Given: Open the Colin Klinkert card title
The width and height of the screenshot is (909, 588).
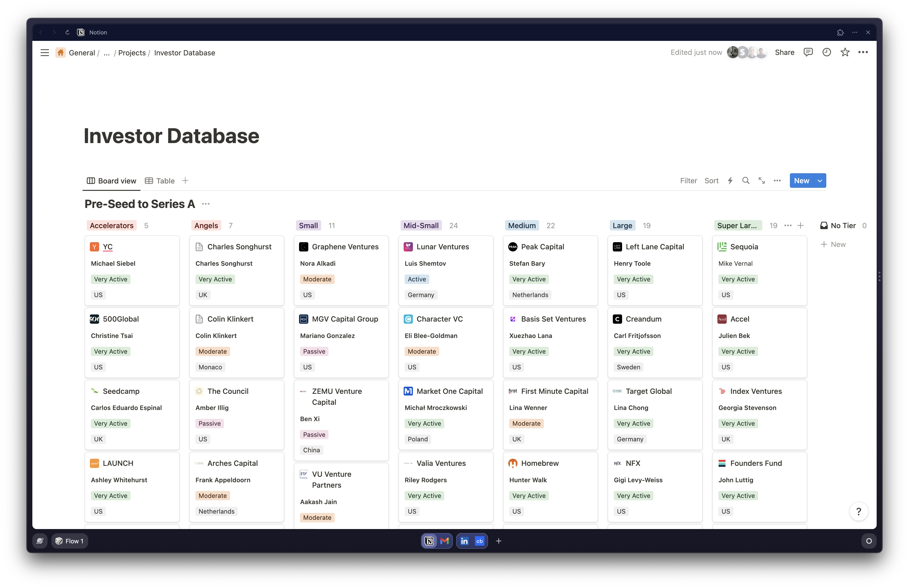Looking at the screenshot, I should pos(230,319).
